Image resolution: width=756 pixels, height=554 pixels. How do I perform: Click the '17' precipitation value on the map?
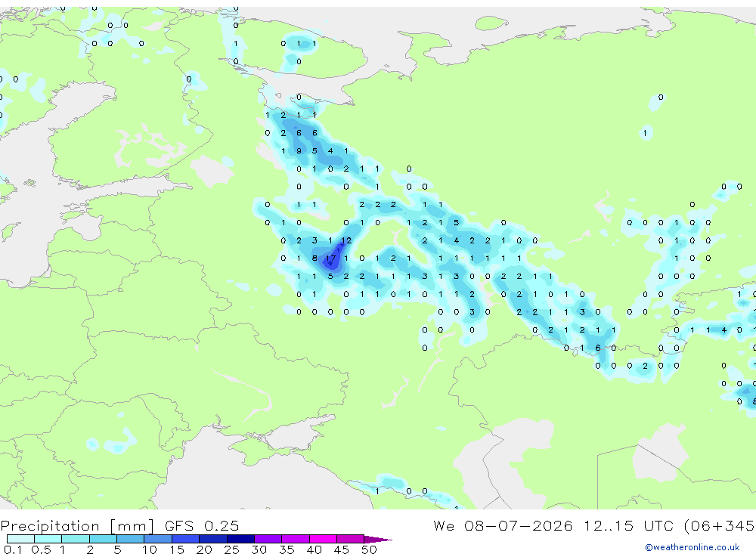pyautogui.click(x=330, y=258)
